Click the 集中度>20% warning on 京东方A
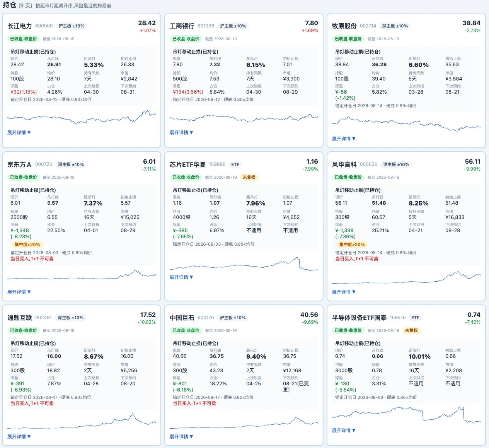 [x=27, y=245]
